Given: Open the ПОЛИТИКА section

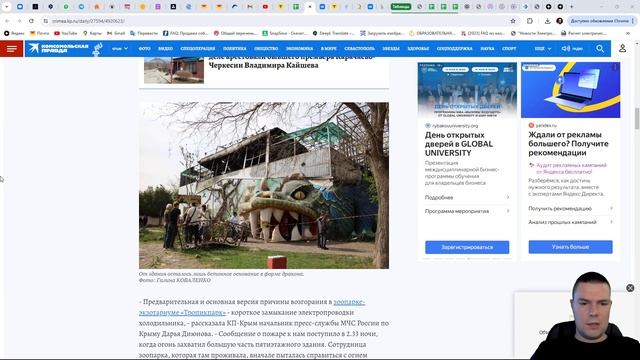Looking at the screenshot, I should tap(235, 49).
